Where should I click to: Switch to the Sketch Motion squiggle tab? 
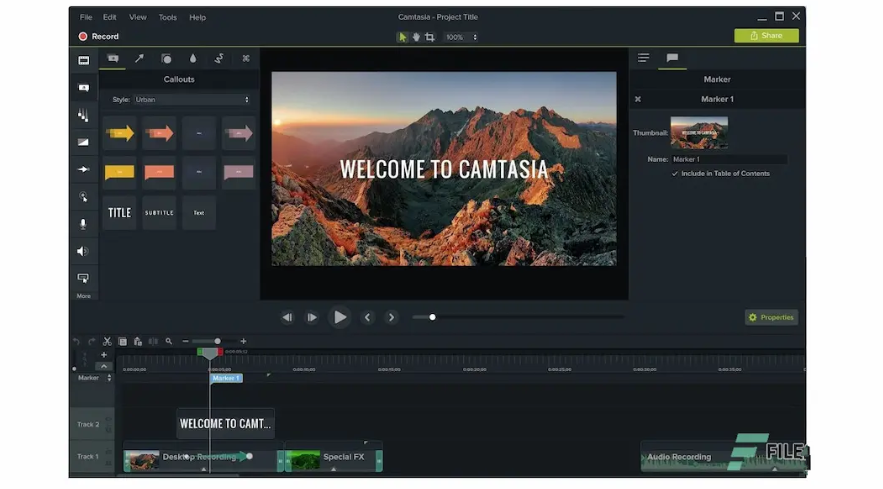[219, 59]
